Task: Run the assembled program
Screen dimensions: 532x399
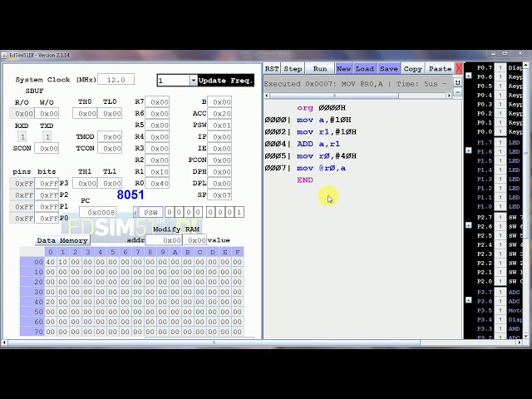Action: [x=320, y=68]
